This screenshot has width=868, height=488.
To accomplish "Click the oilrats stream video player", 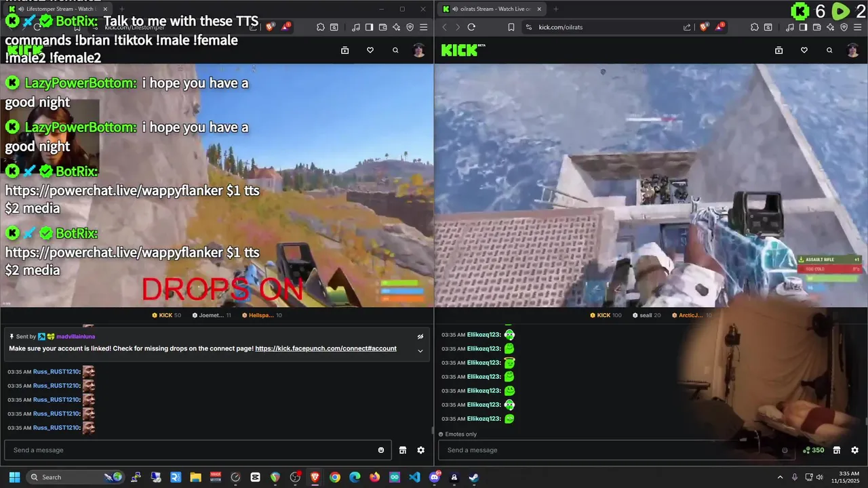I will tap(651, 185).
